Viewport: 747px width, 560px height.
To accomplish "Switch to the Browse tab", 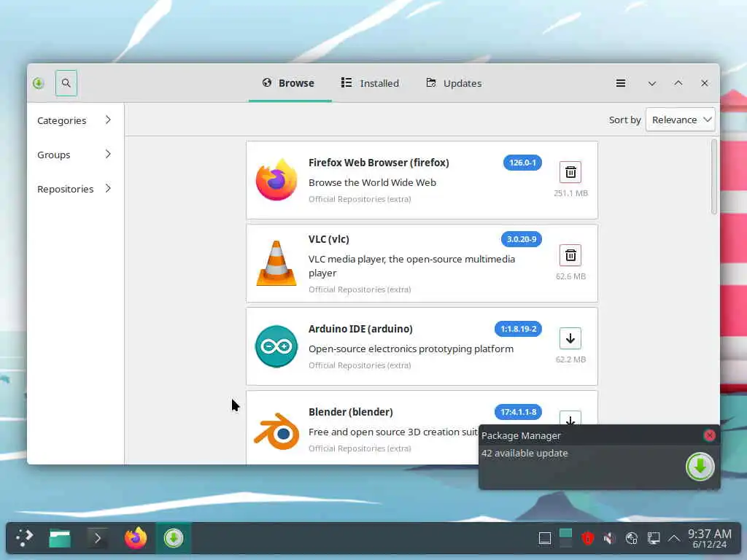I will [289, 83].
